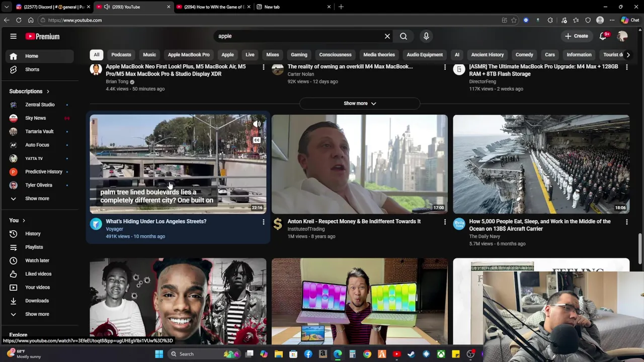Toggle captions on the Los Angeles preview
This screenshot has height=362, width=644.
coord(257,140)
